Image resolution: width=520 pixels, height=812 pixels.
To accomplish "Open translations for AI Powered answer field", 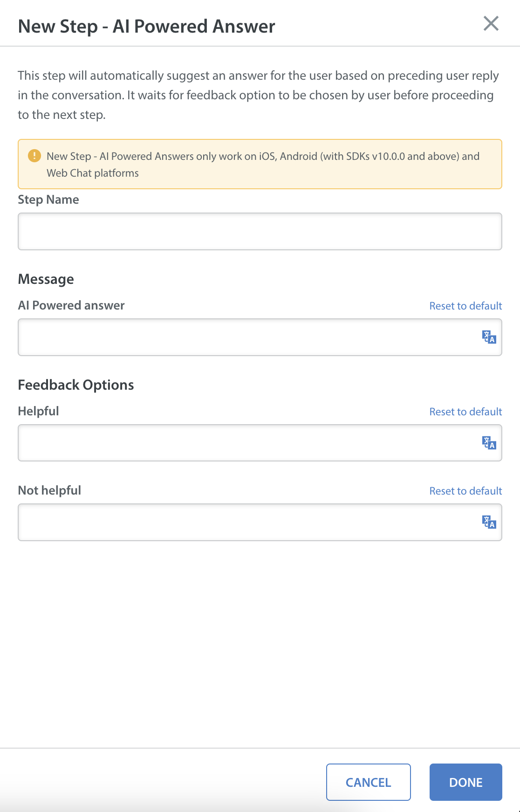I will point(489,337).
